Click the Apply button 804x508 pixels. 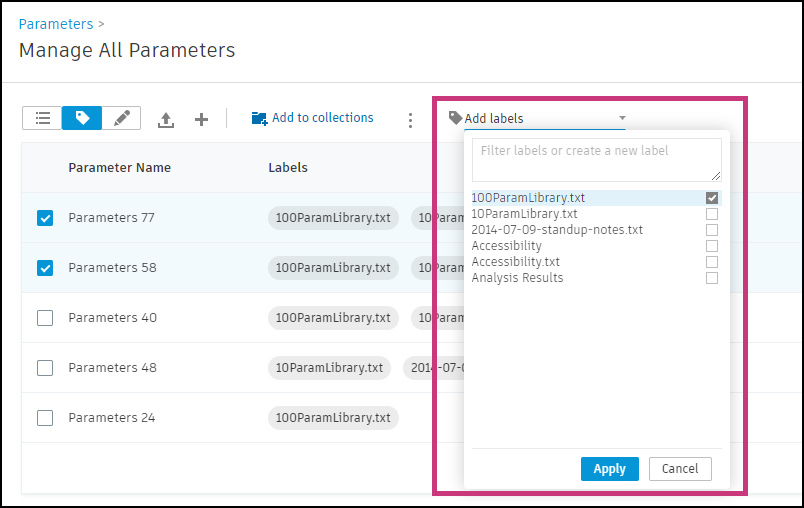coord(609,469)
